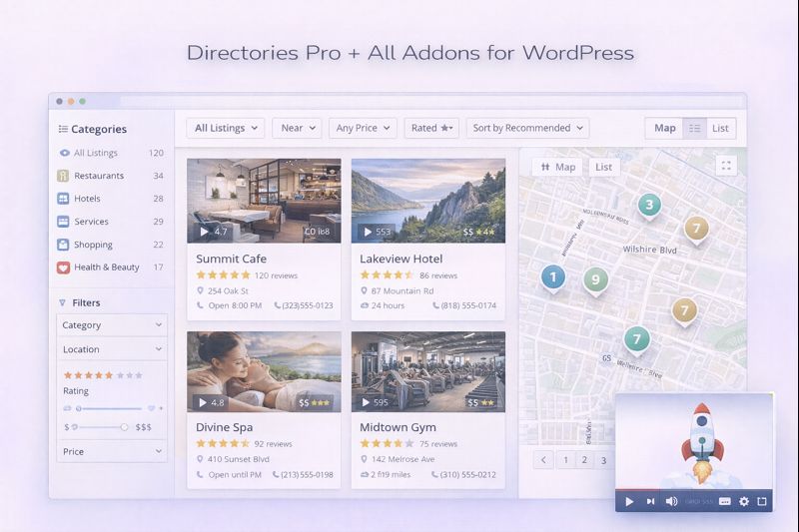
Task: Click the Hotels category icon
Action: [x=63, y=199]
